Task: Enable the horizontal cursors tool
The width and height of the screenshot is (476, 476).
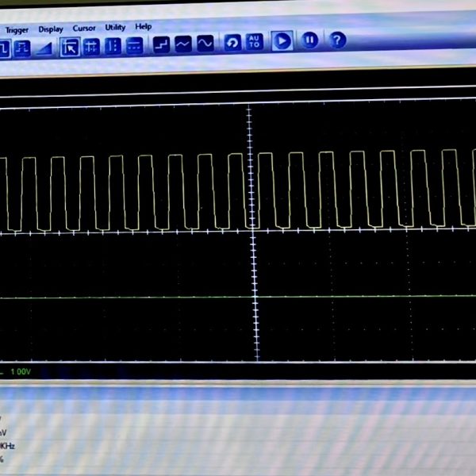Action: [x=135, y=45]
